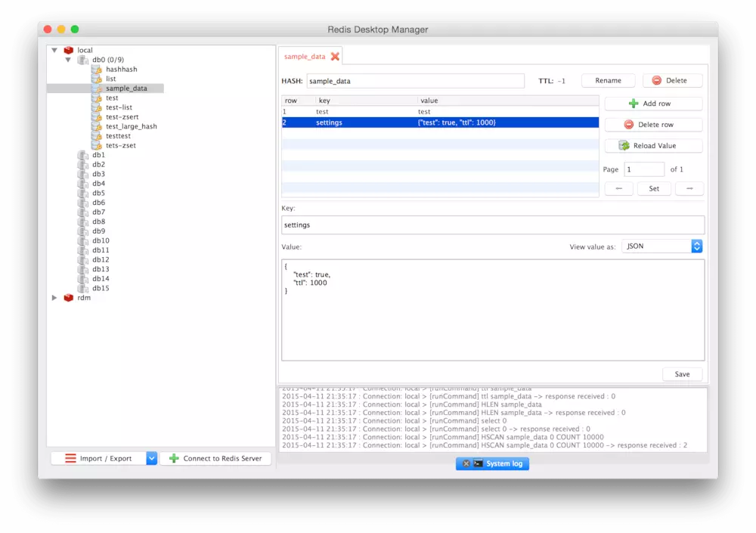Close the sample_data tab with red X
This screenshot has height=533, width=756.
pyautogui.click(x=335, y=57)
